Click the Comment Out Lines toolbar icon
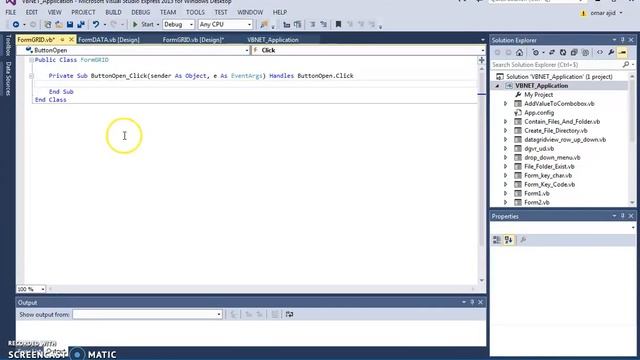The height and width of the screenshot is (360, 640). click(312, 24)
